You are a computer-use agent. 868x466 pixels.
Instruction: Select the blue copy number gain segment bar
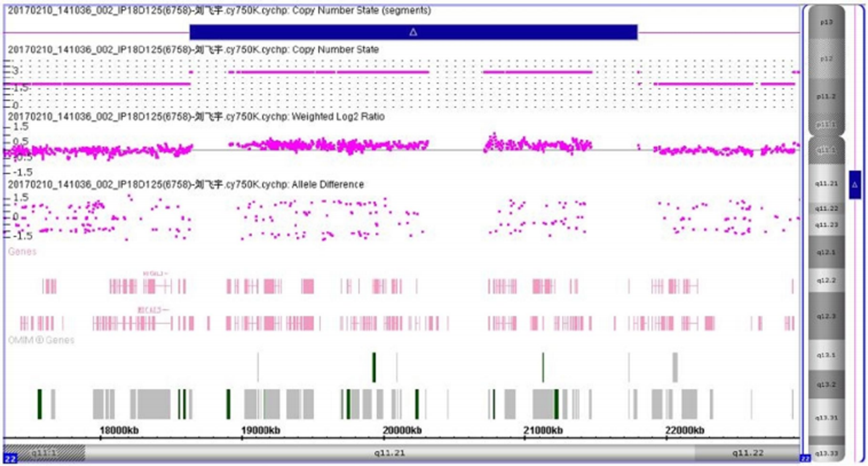coord(413,32)
